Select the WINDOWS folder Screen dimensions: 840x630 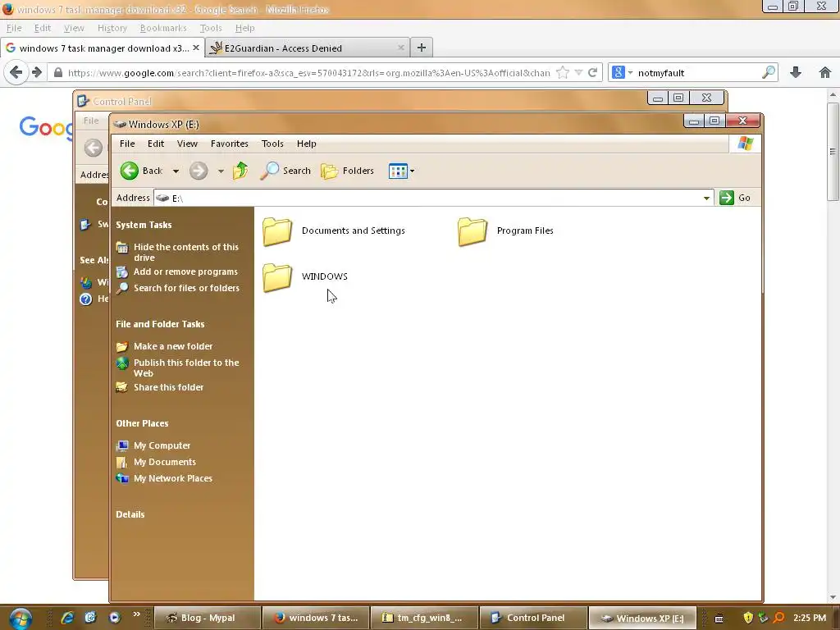coord(305,277)
